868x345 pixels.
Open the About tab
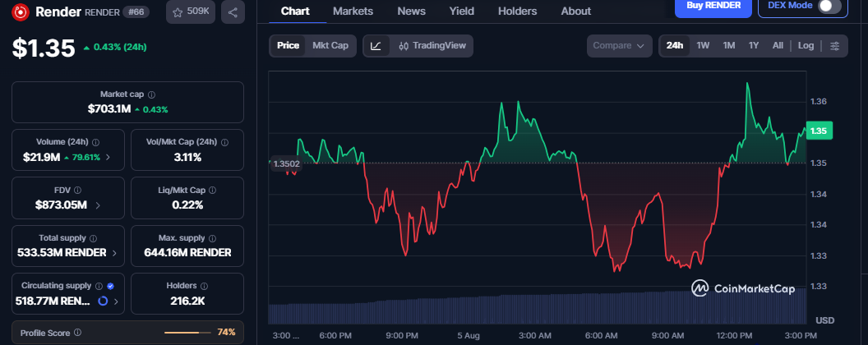(575, 11)
